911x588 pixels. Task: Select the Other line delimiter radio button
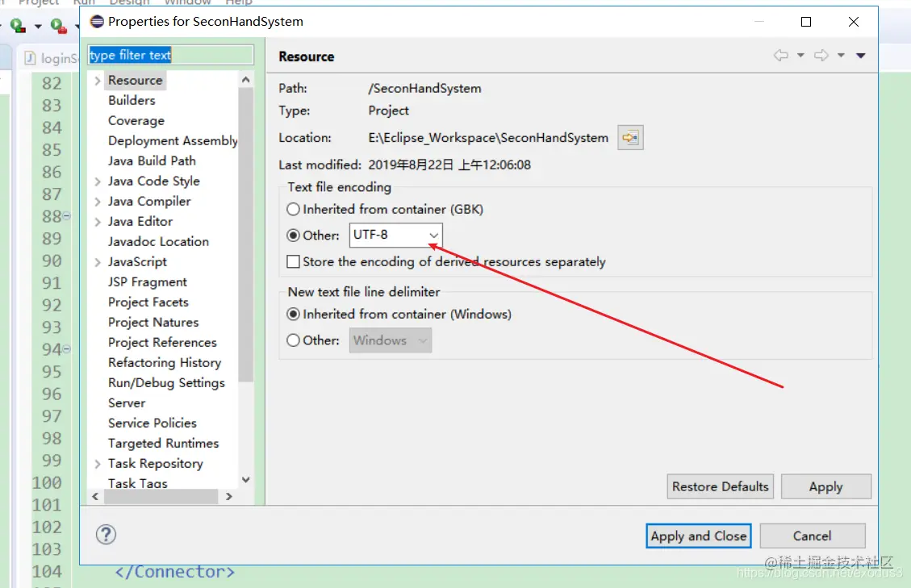(x=294, y=340)
